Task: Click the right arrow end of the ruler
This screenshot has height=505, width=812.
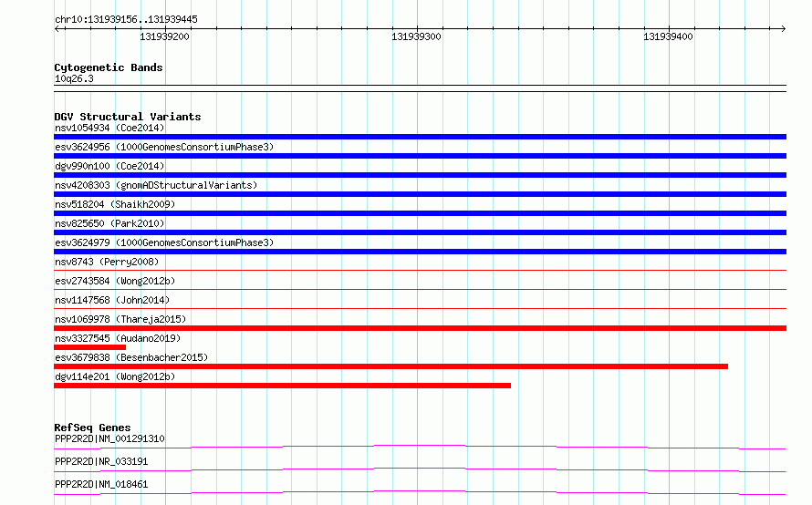Action: [783, 29]
